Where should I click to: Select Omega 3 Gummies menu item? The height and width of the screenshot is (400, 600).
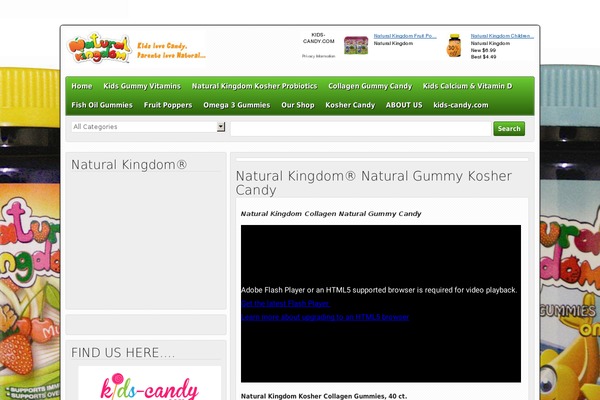237,105
